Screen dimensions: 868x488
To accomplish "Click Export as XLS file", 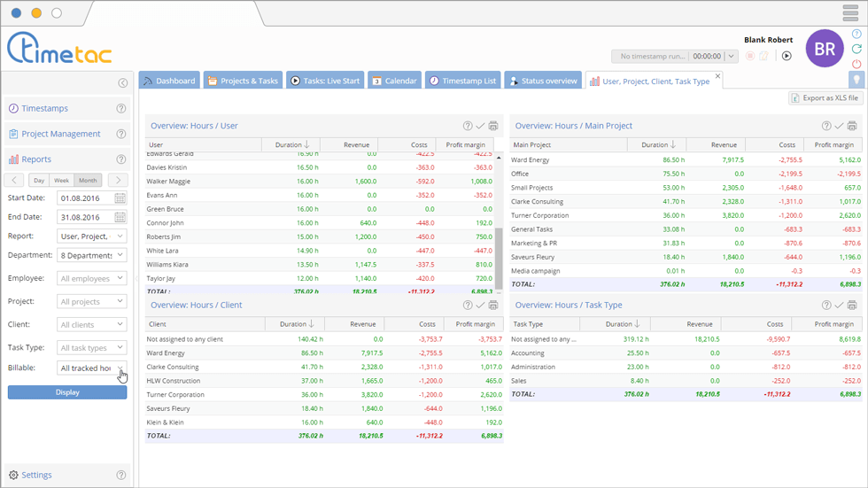I will pyautogui.click(x=825, y=98).
